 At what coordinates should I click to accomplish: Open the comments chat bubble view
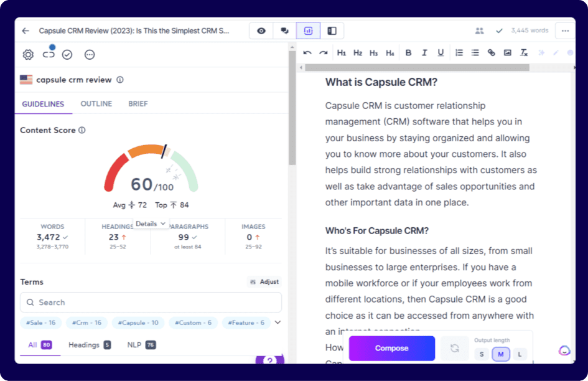[284, 31]
